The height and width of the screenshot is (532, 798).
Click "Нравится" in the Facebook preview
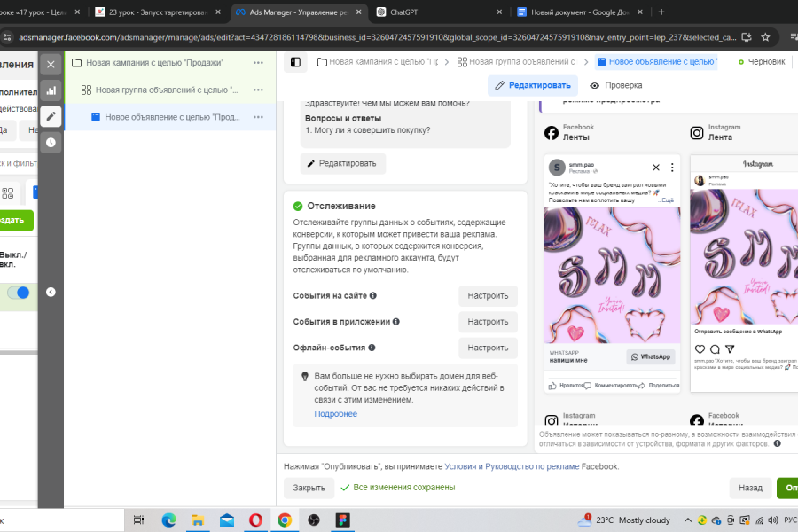pos(566,386)
